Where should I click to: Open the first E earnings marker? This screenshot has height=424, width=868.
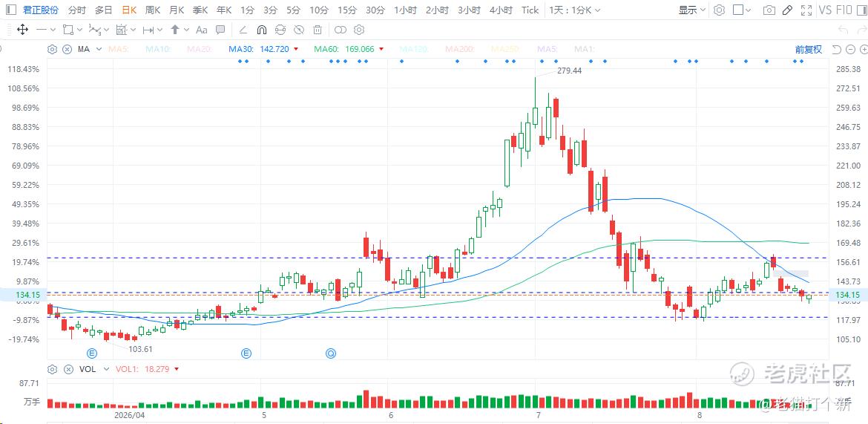(x=93, y=353)
